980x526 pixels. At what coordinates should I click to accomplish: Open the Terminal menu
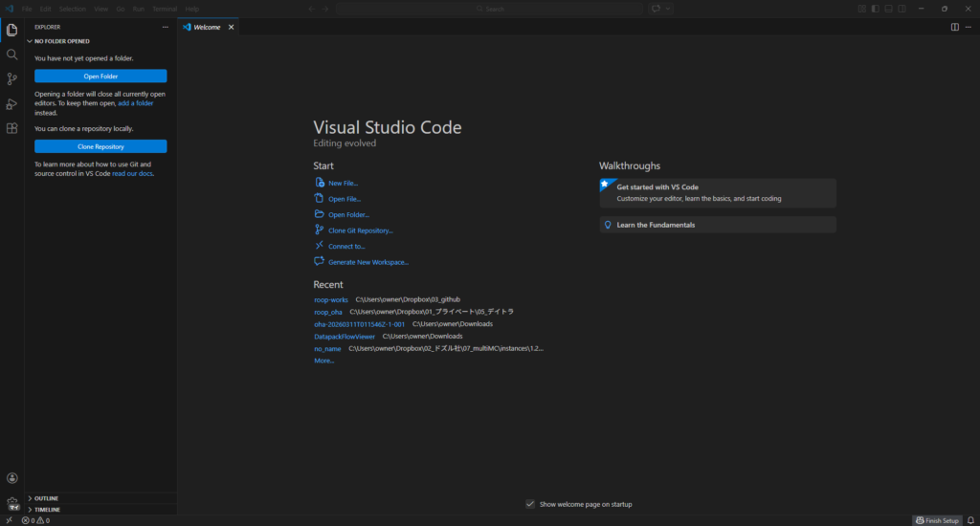(165, 9)
